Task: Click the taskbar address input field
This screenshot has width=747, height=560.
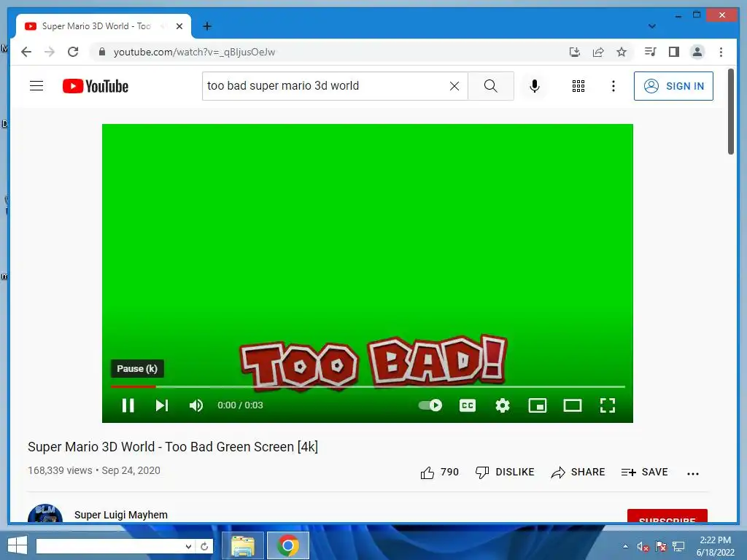Action: [110, 546]
